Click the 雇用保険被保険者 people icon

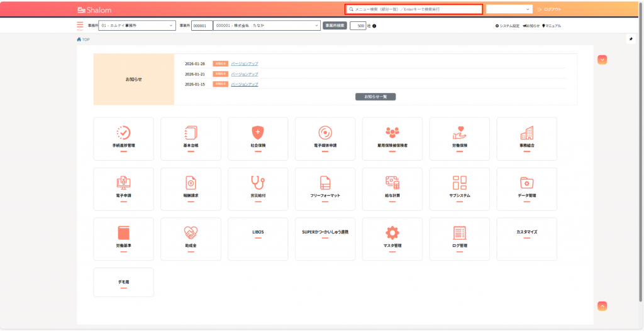pos(392,133)
